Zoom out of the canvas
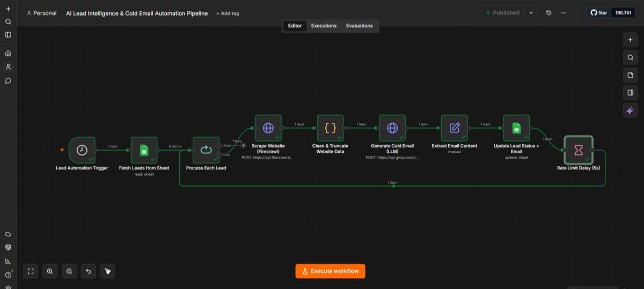The image size is (644, 289). (69, 271)
